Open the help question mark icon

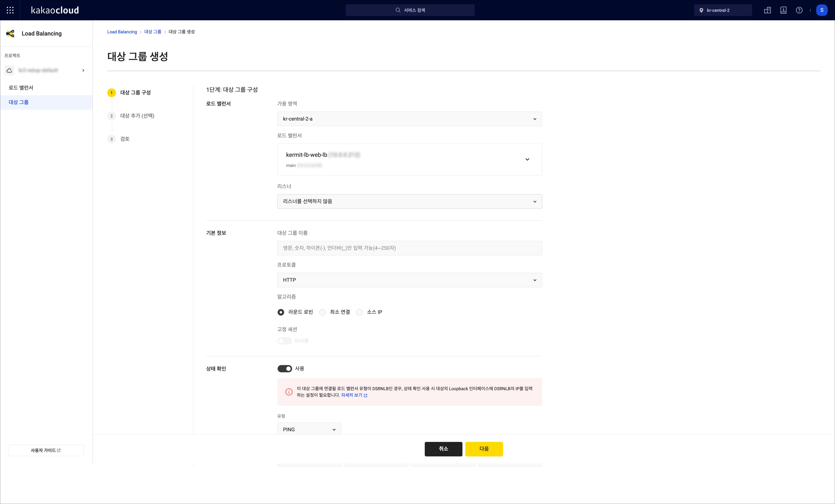(x=799, y=10)
